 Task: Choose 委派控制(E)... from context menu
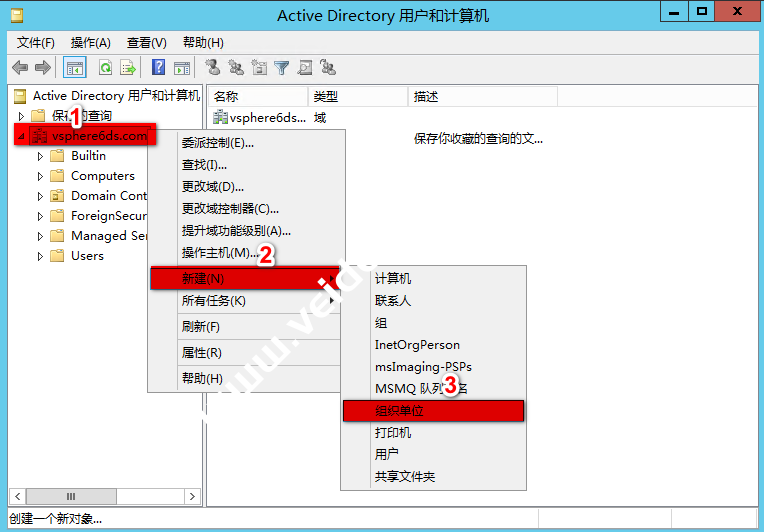247,143
